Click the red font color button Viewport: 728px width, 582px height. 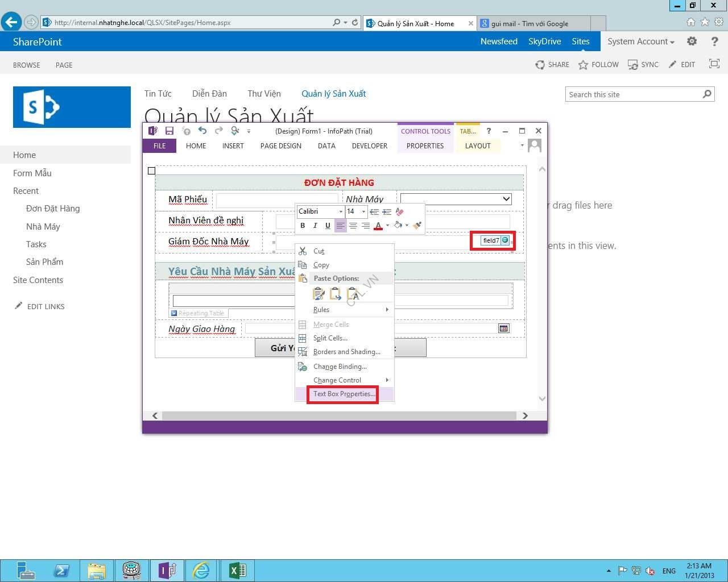[x=378, y=226]
